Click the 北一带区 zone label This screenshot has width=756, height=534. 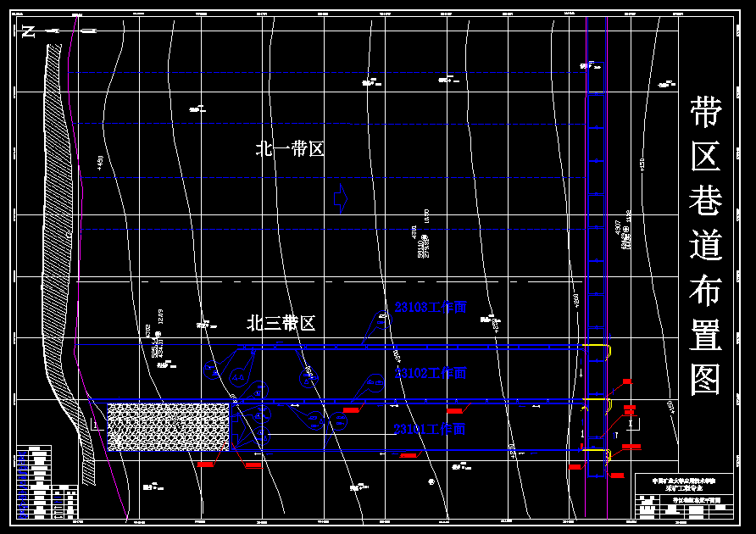(290, 149)
